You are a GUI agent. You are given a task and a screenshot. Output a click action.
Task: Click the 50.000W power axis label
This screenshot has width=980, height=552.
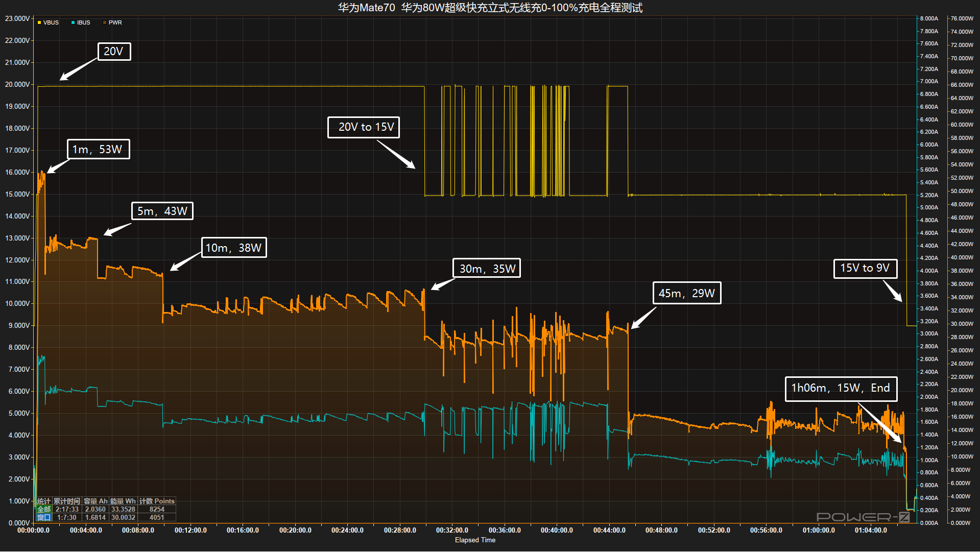click(x=962, y=191)
